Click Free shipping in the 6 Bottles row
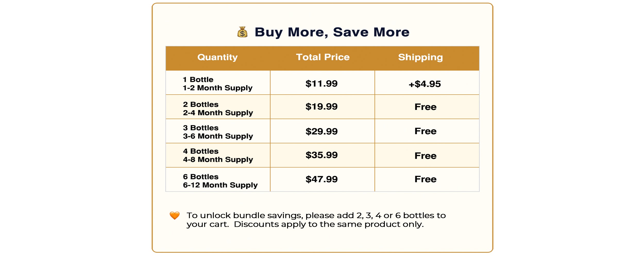 point(425,179)
